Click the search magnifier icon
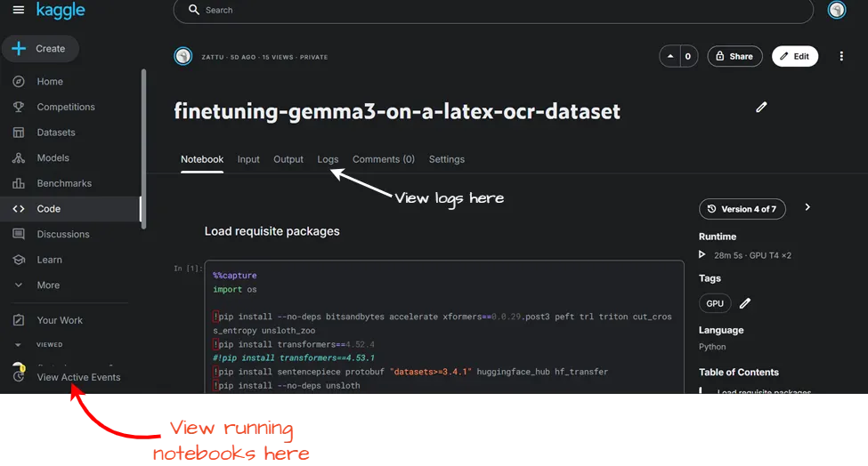This screenshot has height=466, width=868. pos(194,10)
